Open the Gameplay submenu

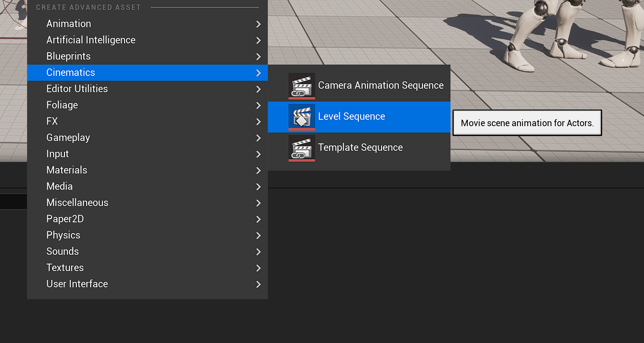coord(147,137)
